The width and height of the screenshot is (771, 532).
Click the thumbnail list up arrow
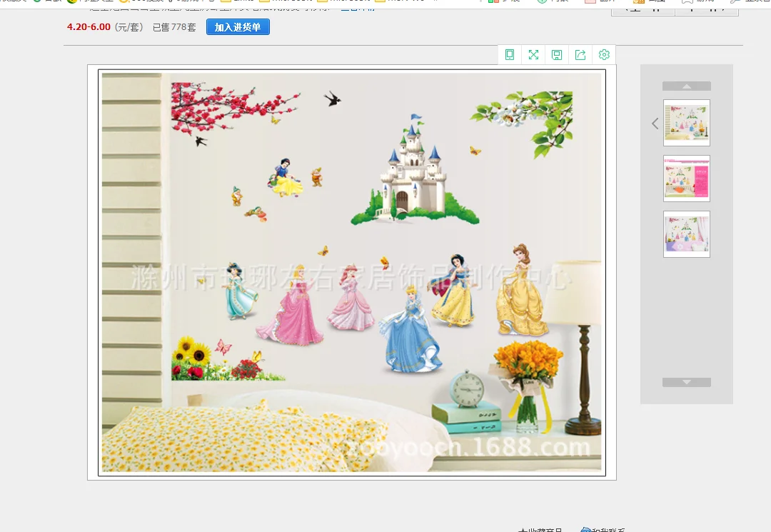point(687,86)
